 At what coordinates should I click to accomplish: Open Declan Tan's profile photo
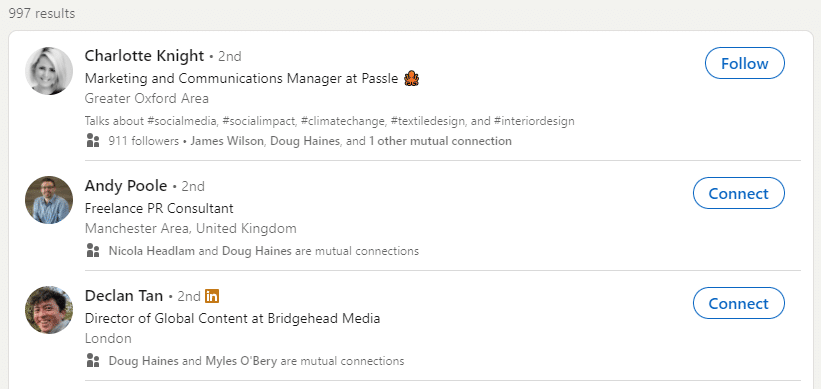click(x=49, y=310)
